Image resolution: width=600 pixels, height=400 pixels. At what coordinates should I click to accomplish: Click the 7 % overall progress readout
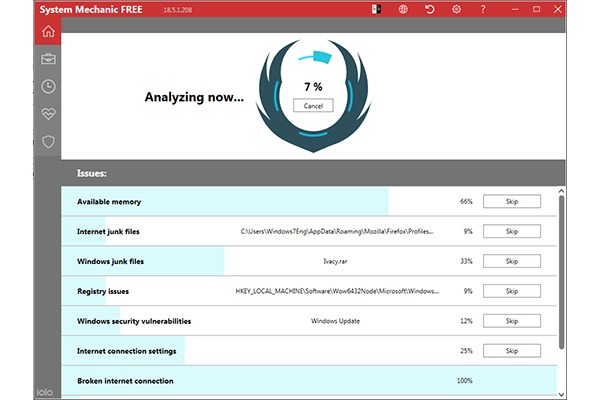(x=313, y=87)
